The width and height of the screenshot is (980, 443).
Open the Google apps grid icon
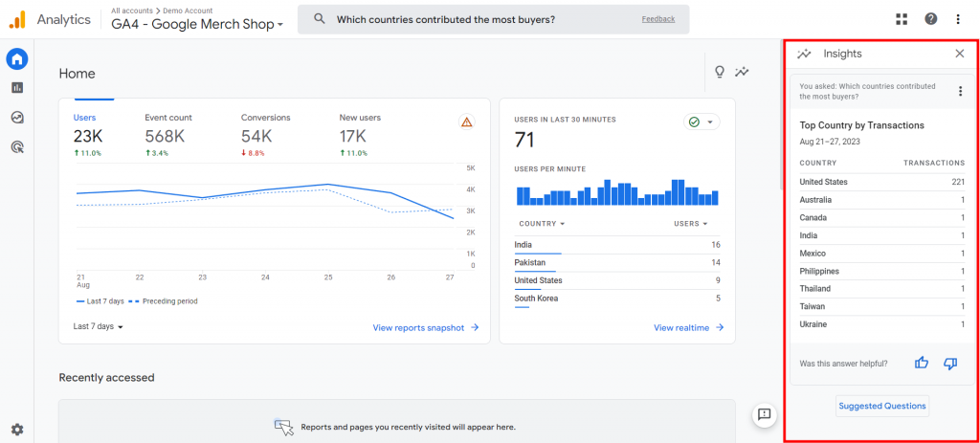click(901, 19)
